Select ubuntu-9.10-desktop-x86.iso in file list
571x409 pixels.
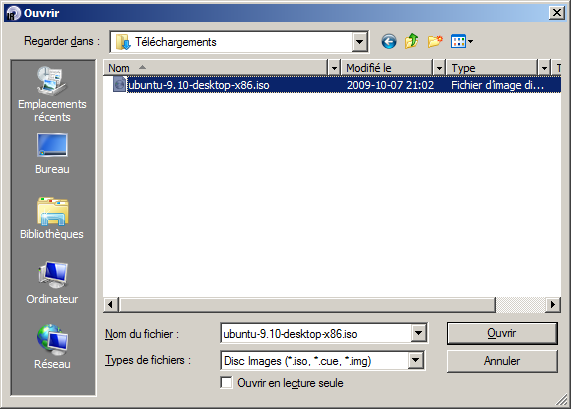point(199,85)
